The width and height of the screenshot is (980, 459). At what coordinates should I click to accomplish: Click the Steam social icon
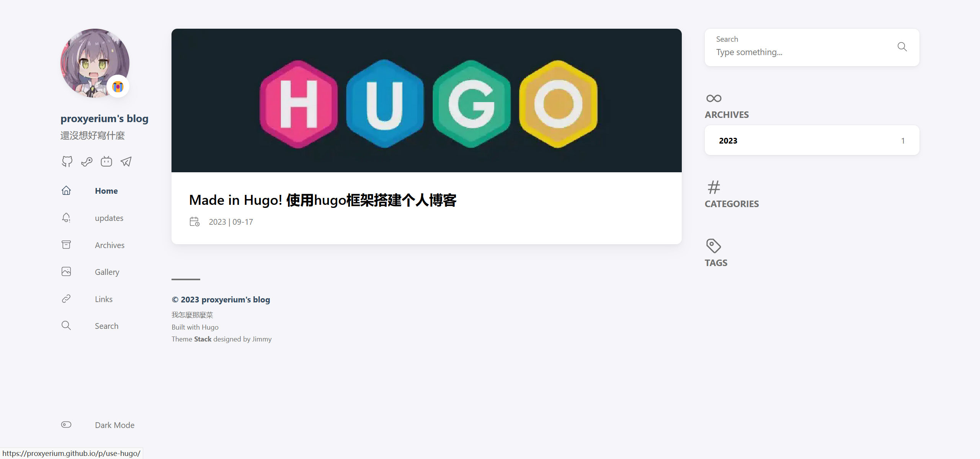point(87,162)
